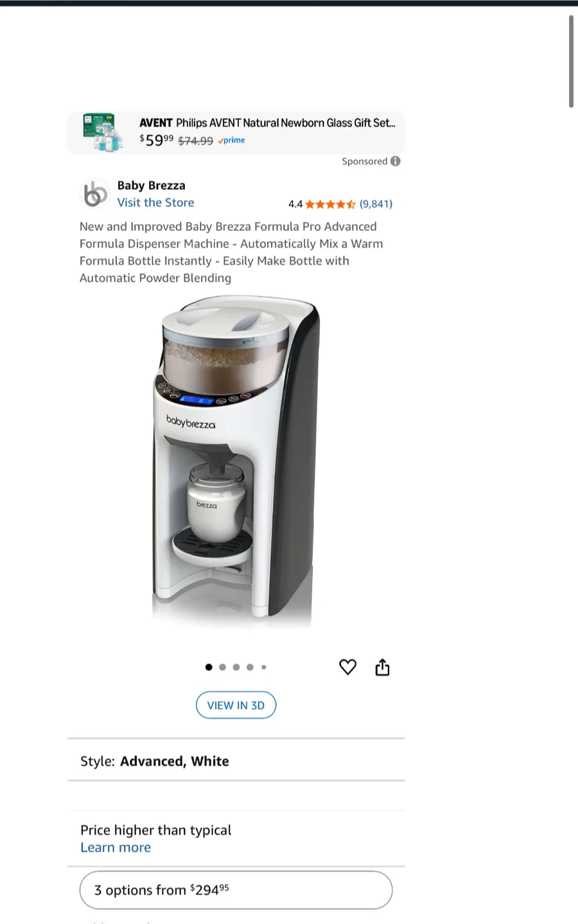Select the fourth carousel image dot
The width and height of the screenshot is (578, 924).
click(250, 667)
